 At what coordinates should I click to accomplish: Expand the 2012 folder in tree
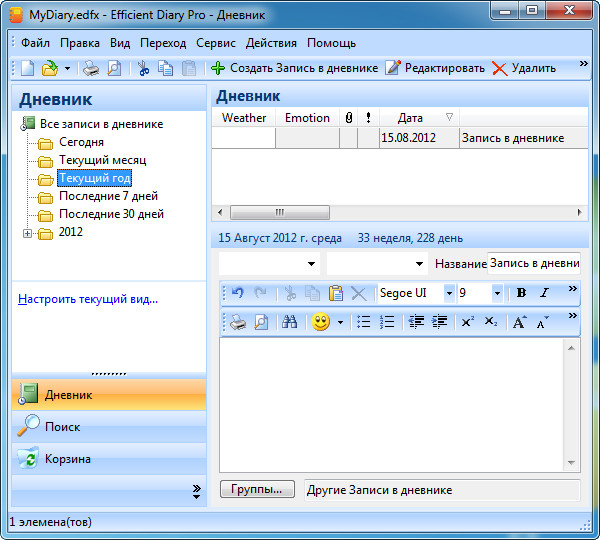coord(27,233)
